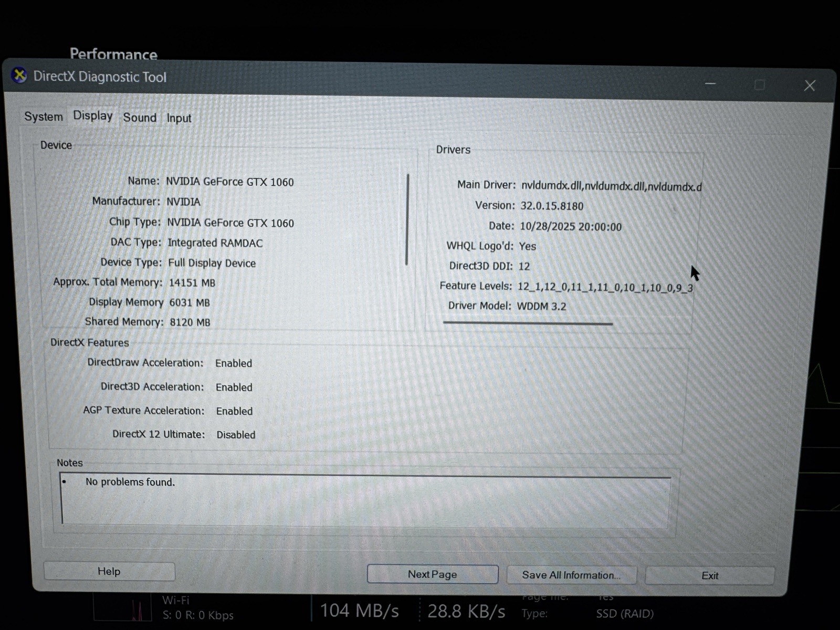Click the Full Display Device value
Viewport: 840px width, 630px height.
(x=212, y=263)
